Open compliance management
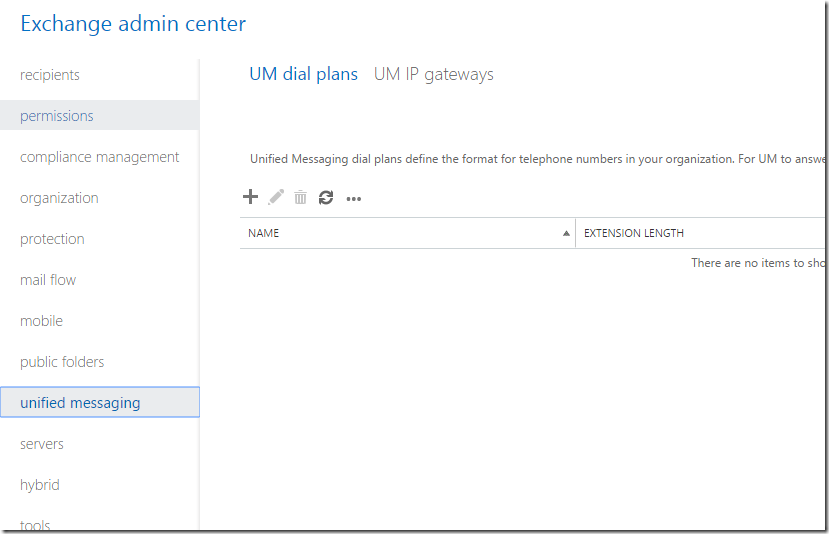The width and height of the screenshot is (829, 534). pos(99,157)
